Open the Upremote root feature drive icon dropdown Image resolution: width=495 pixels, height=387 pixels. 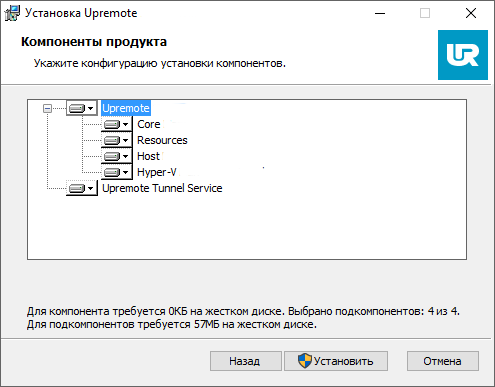(x=82, y=108)
